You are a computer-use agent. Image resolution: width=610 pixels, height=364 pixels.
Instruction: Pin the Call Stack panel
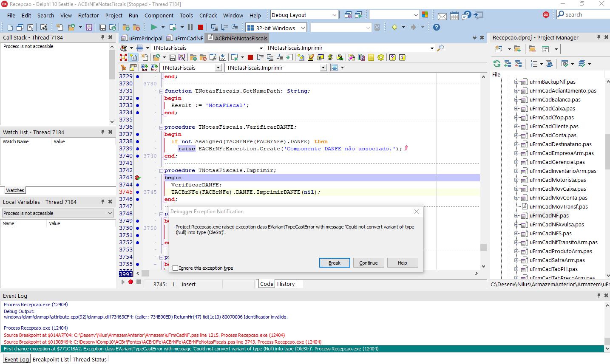coord(102,37)
